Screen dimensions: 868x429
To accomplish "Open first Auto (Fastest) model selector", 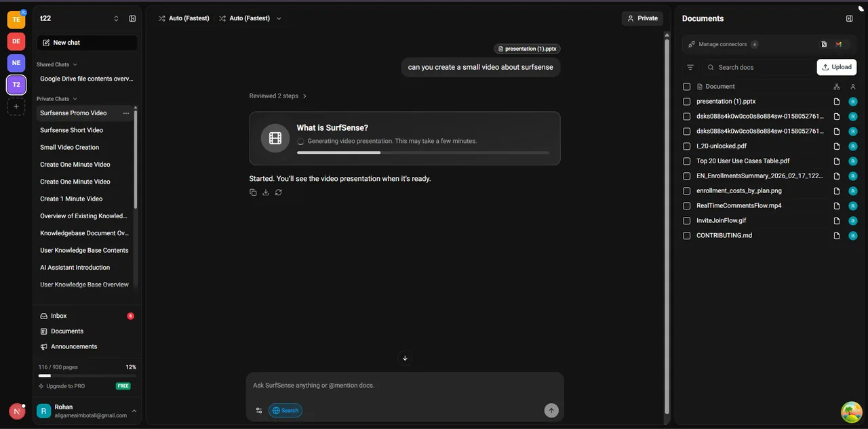I will click(x=184, y=18).
